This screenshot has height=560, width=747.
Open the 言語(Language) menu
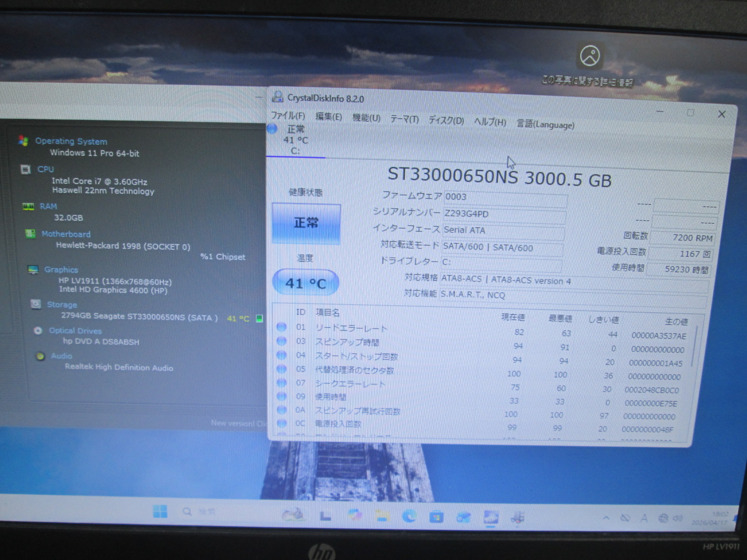point(545,124)
